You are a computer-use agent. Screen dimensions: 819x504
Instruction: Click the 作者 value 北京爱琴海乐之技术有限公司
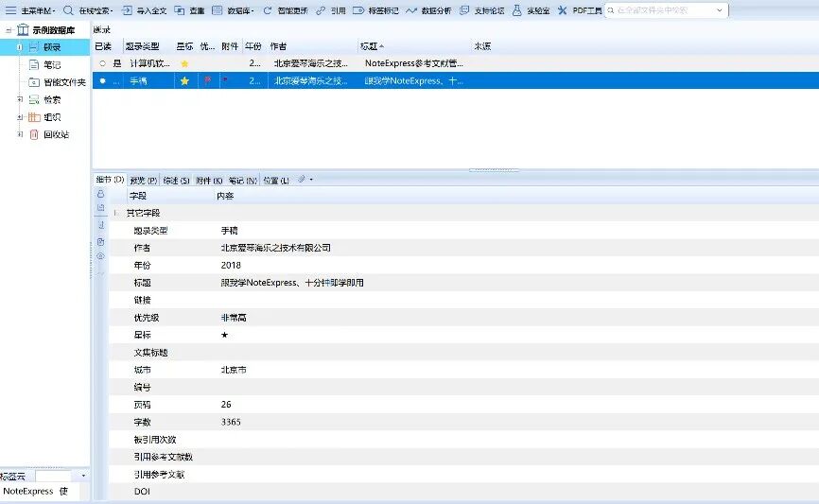pos(275,248)
